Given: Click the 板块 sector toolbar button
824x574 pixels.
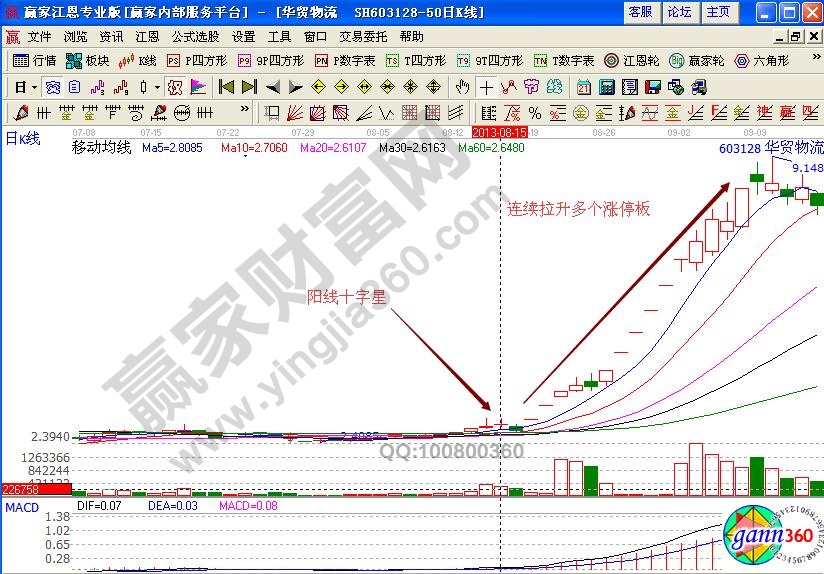Looking at the screenshot, I should 89,60.
